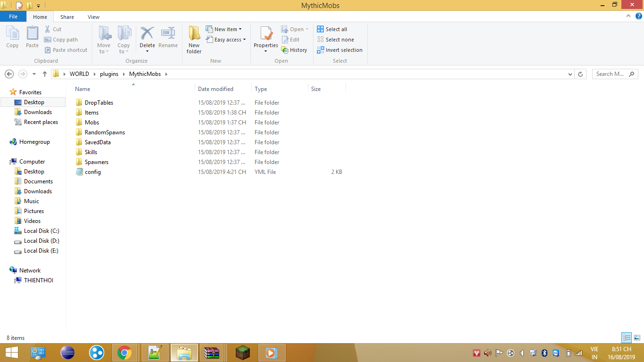Open THIENTHOI under Network
This screenshot has width=644, height=362.
pyautogui.click(x=38, y=280)
